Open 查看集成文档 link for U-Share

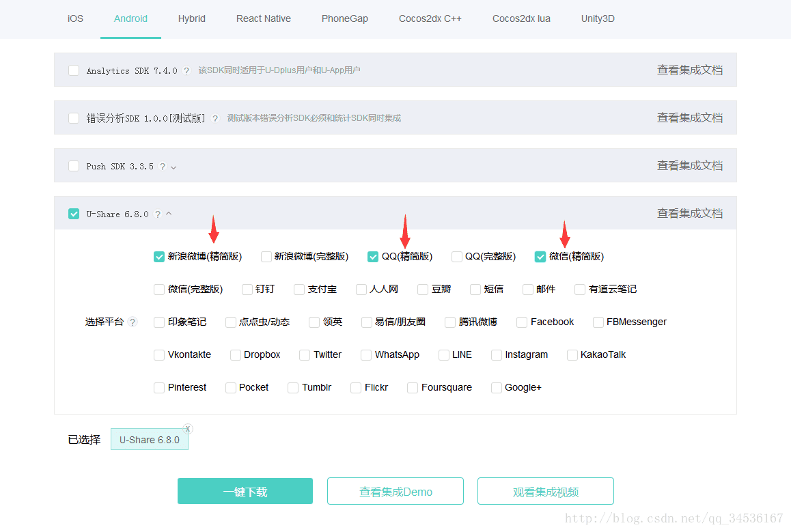[690, 214]
